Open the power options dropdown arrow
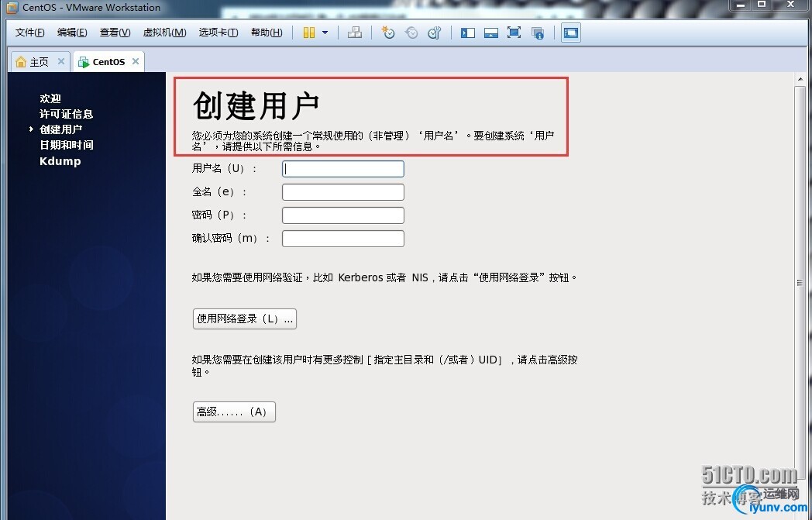The width and height of the screenshot is (812, 520). click(x=325, y=33)
